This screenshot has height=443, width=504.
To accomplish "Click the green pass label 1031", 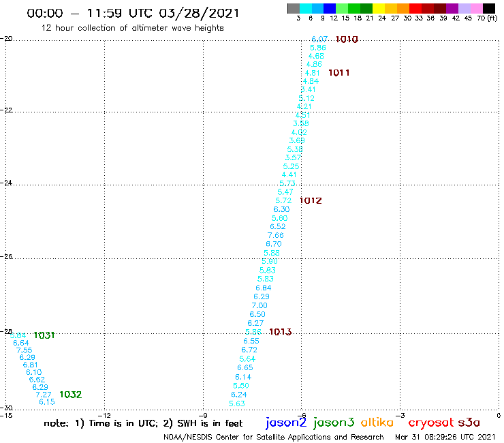I will point(44,335).
